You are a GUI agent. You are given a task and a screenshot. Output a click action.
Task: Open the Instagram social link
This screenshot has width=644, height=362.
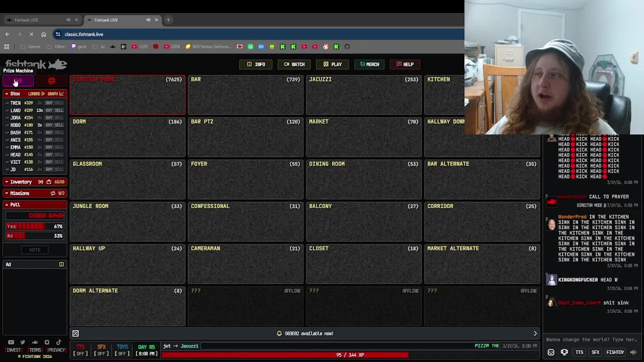point(47,342)
